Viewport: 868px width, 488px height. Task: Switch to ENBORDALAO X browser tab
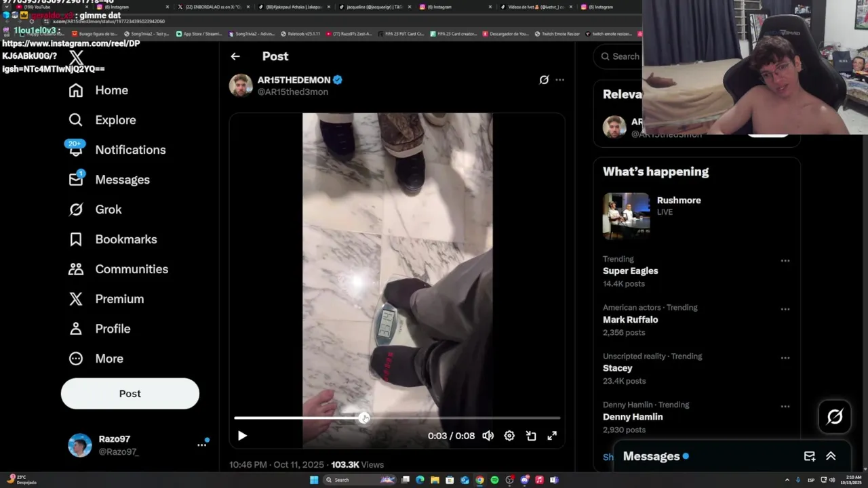[x=214, y=7]
